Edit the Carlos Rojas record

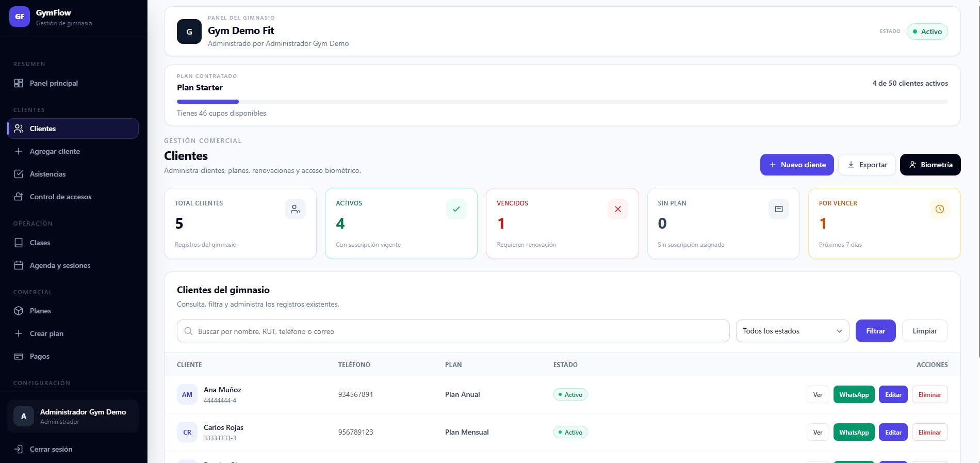coord(893,433)
